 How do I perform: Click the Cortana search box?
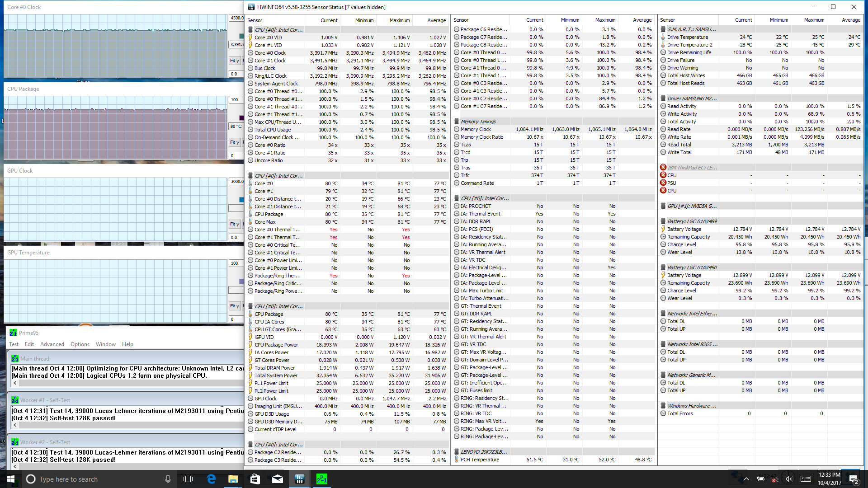pyautogui.click(x=99, y=479)
